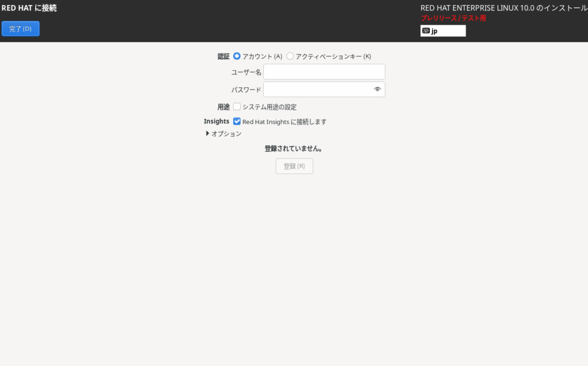Uncheck the Red Hat Insights に接続します checkbox
Image resolution: width=588 pixels, height=366 pixels.
tap(237, 121)
